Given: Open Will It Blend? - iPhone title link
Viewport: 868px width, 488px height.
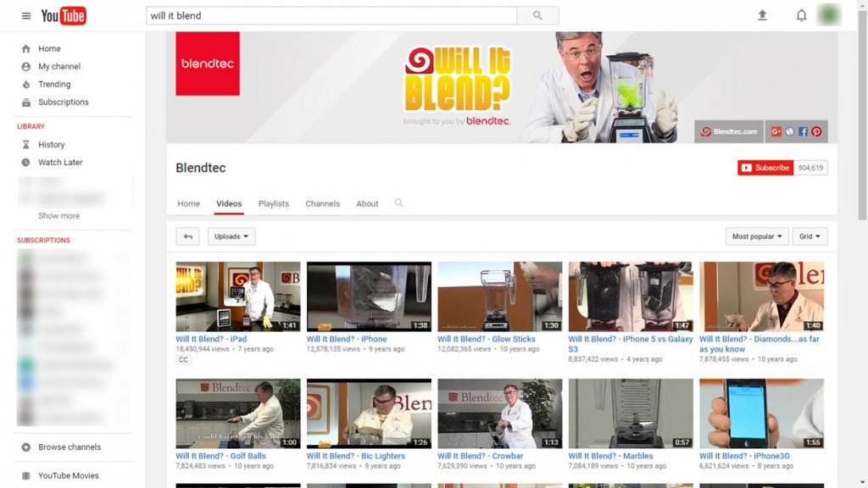Looking at the screenshot, I should click(347, 339).
